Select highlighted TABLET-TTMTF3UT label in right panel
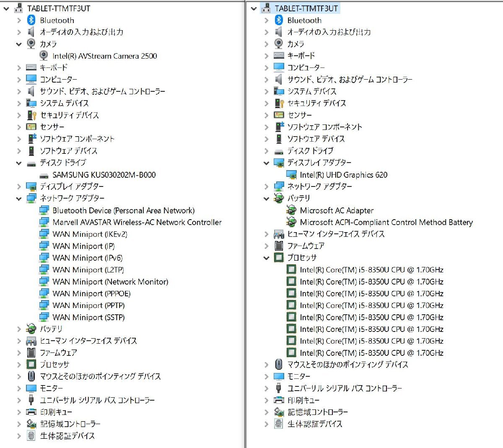This screenshot has width=503, height=448. tap(306, 8)
